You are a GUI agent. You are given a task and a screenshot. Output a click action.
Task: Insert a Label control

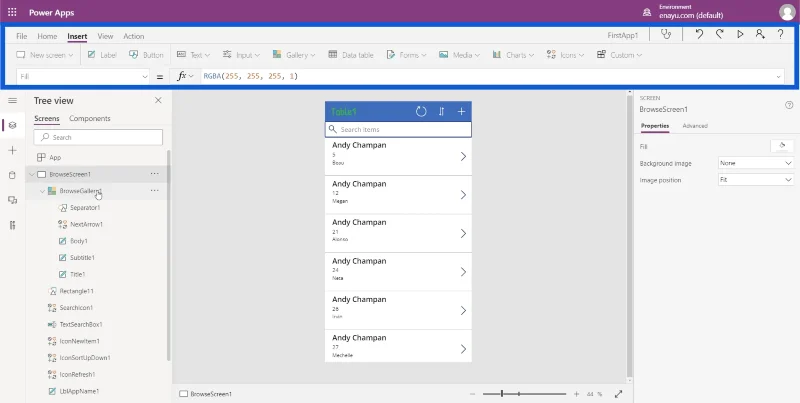(x=102, y=55)
